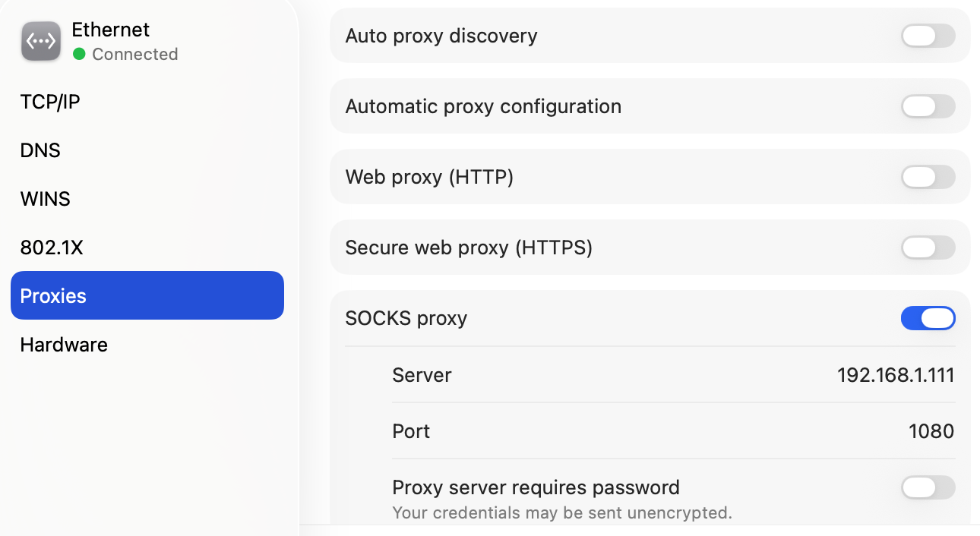Turn on Automatic proxy configuration
Viewport: 980px width, 536px height.
pos(928,106)
